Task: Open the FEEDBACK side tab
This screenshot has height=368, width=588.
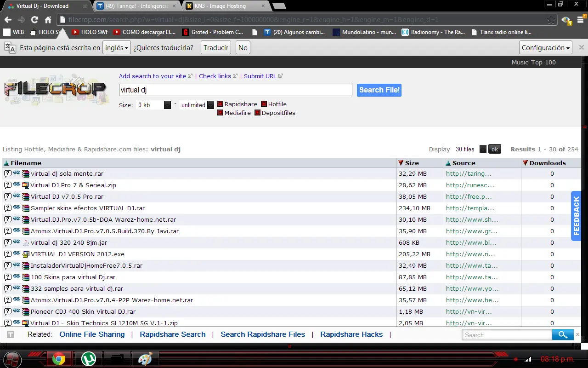Action: point(576,216)
